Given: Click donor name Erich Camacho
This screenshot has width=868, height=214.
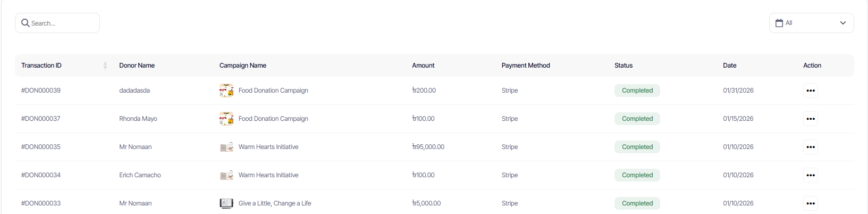Looking at the screenshot, I should 140,175.
